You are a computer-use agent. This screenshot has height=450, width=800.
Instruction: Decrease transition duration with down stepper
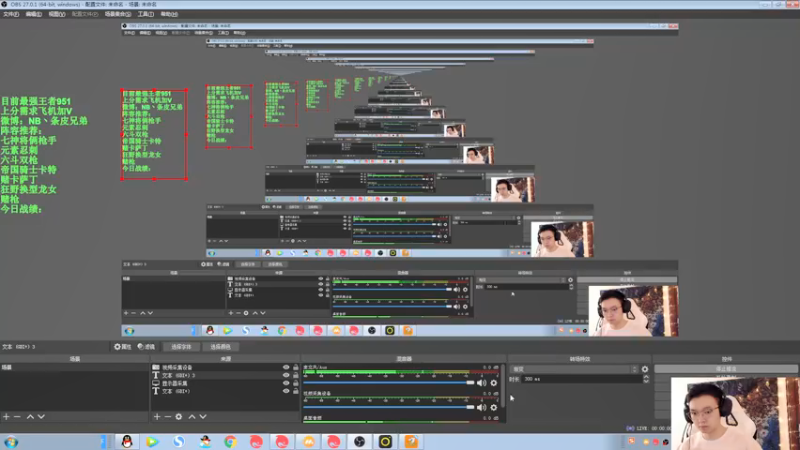(646, 381)
